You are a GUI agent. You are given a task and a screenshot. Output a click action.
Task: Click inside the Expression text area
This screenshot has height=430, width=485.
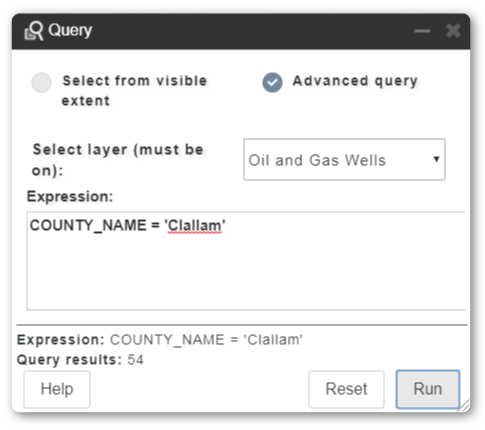coord(246,261)
